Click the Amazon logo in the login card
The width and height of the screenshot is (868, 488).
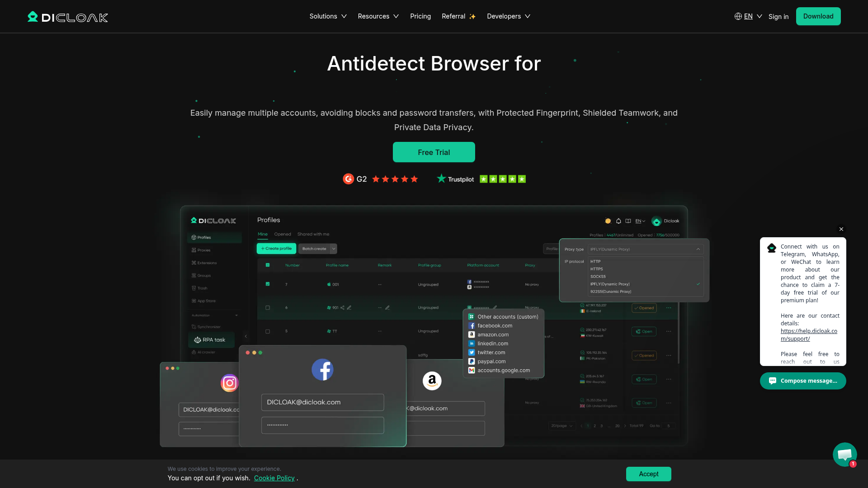(432, 381)
